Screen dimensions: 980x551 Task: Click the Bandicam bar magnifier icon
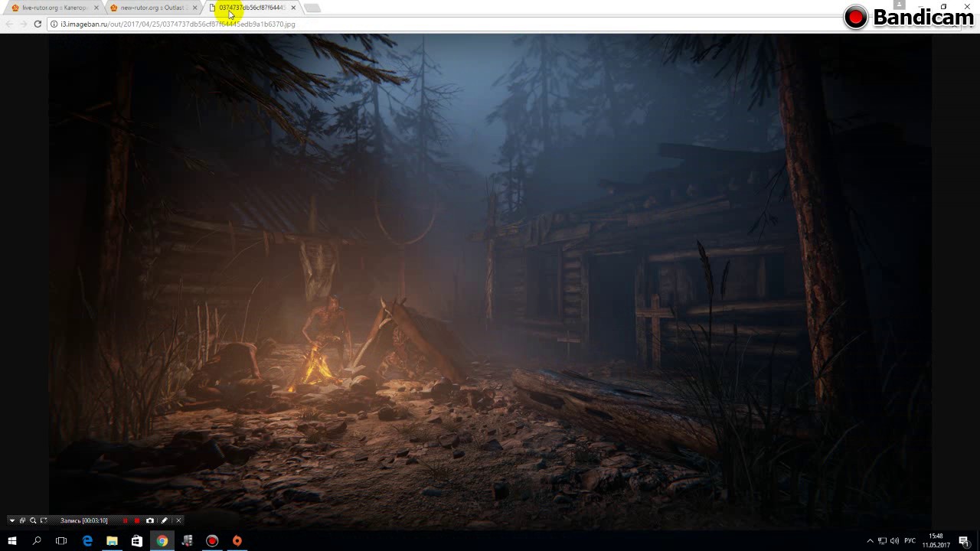[33, 520]
